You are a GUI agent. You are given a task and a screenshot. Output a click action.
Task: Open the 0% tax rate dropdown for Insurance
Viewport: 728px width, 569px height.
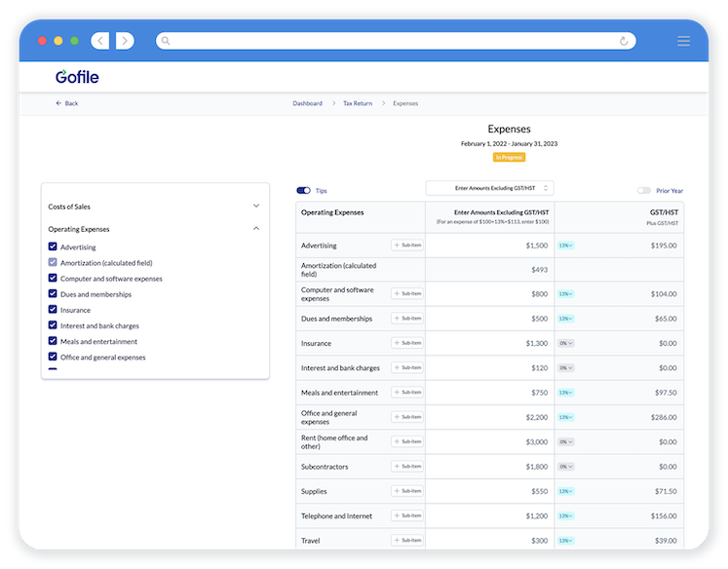(x=565, y=344)
